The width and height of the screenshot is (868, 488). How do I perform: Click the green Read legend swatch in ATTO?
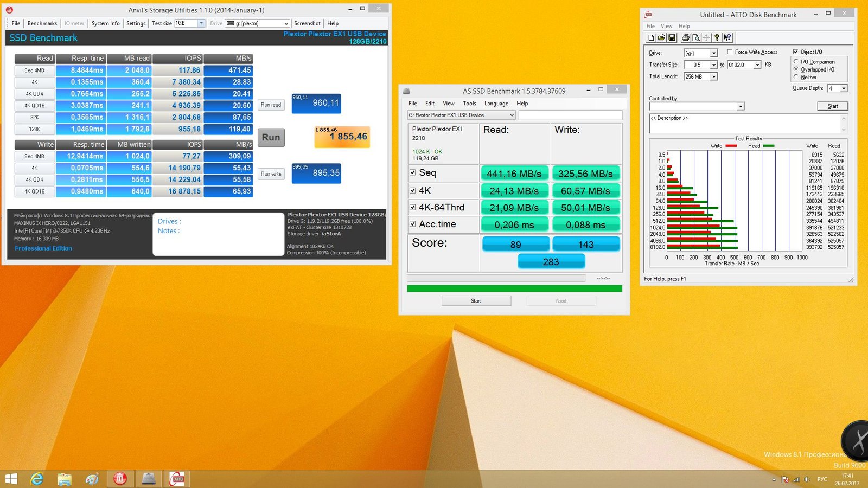tap(768, 146)
